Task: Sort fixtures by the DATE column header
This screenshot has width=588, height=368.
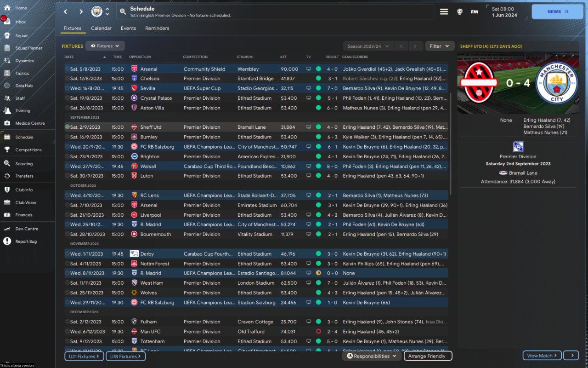Action: click(69, 57)
